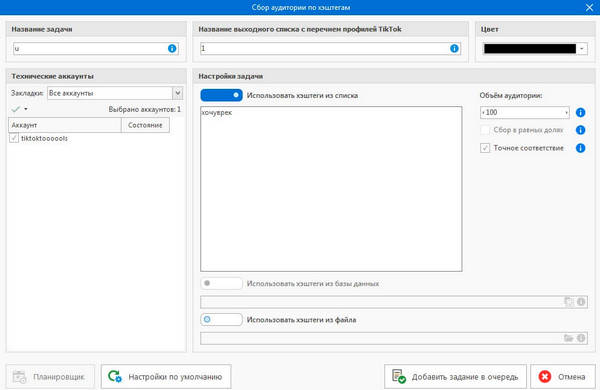Click database list icon in hashtag database field

(x=569, y=302)
